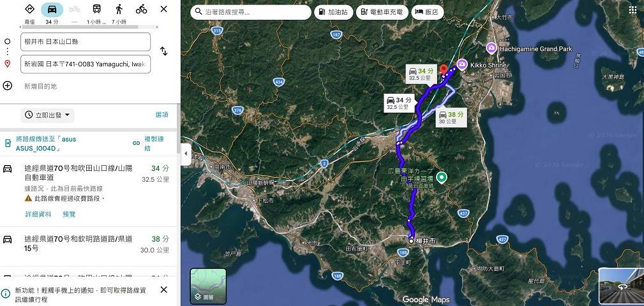Click the horizontal scrollbar under travel modes
The height and width of the screenshot is (306, 644).
point(79,27)
